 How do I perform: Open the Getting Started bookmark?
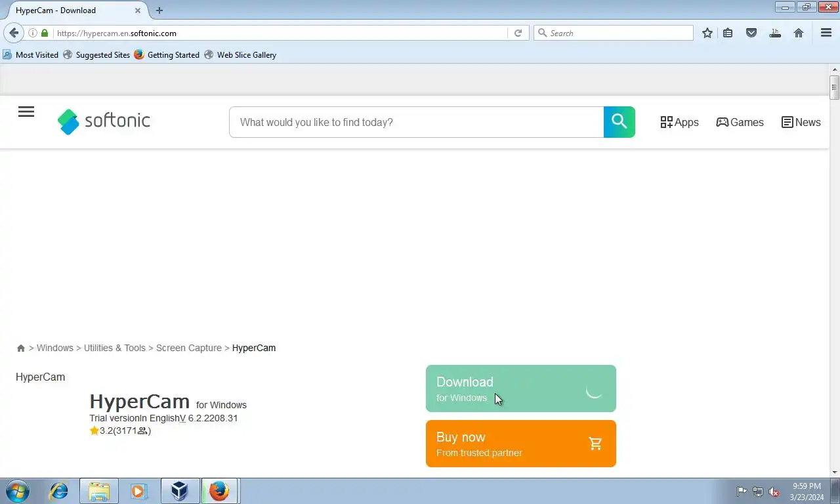167,55
